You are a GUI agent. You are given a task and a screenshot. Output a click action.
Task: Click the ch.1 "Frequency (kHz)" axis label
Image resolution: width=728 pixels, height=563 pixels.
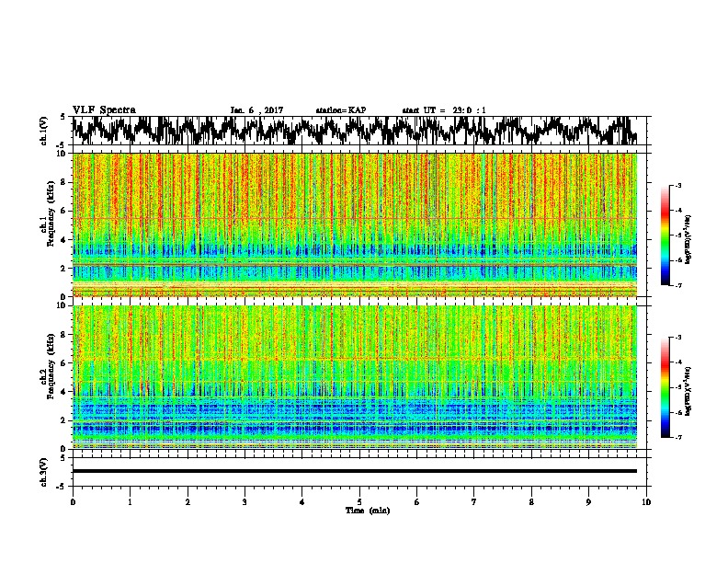[x=51, y=213]
